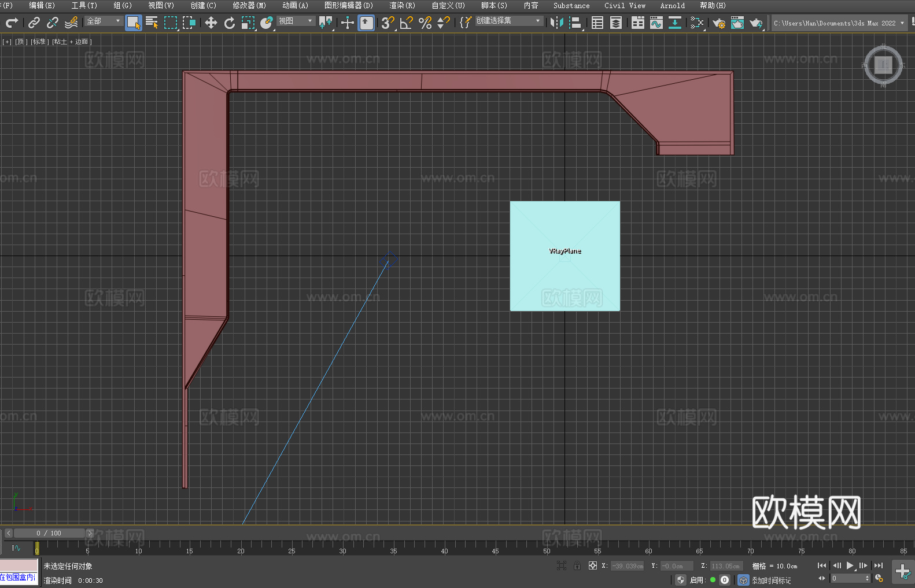Open the 全部 selection filter dropdown
This screenshot has width=915, height=588.
pyautogui.click(x=104, y=21)
